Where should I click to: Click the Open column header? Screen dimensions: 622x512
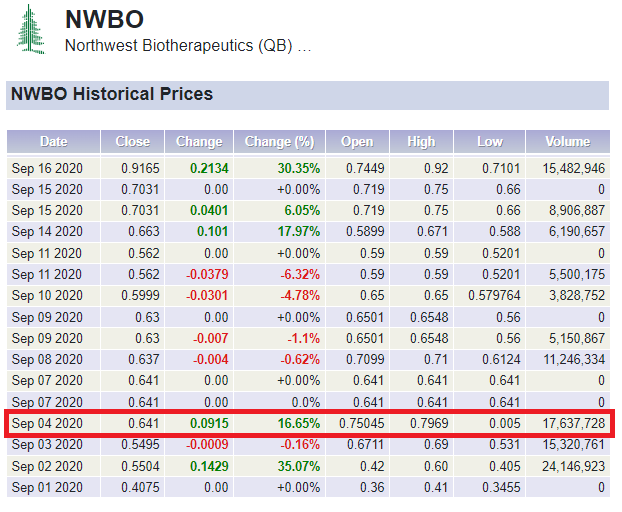tap(357, 142)
